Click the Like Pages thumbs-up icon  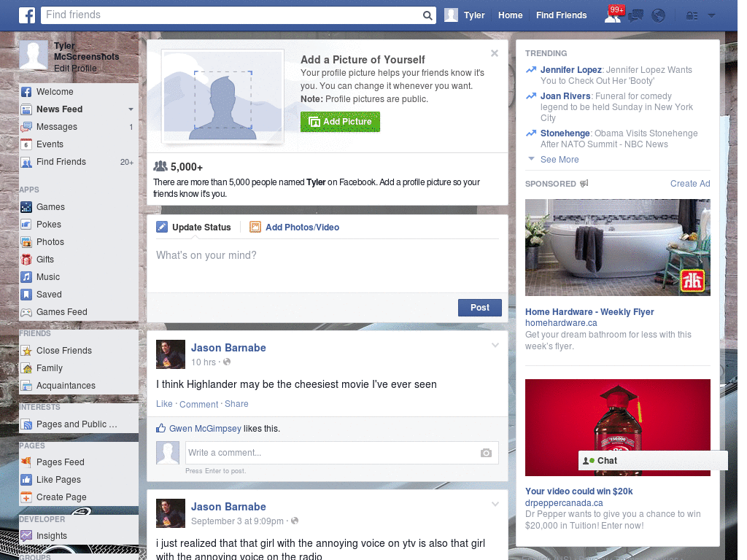pos(26,480)
